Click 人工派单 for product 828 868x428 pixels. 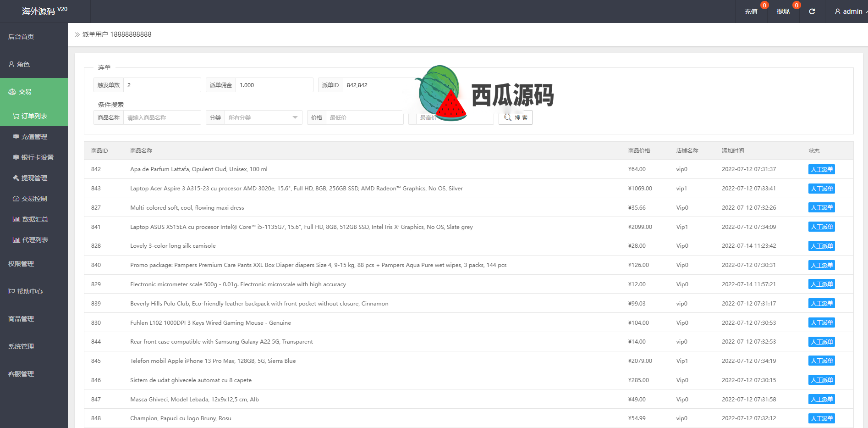coord(821,246)
